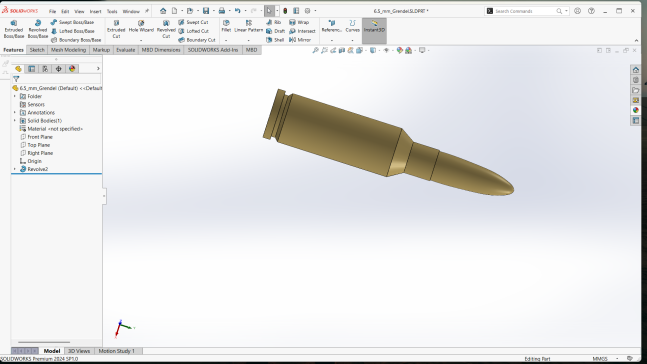This screenshot has height=364, width=647.
Task: Open the DisplayManager tab
Action: (x=72, y=69)
